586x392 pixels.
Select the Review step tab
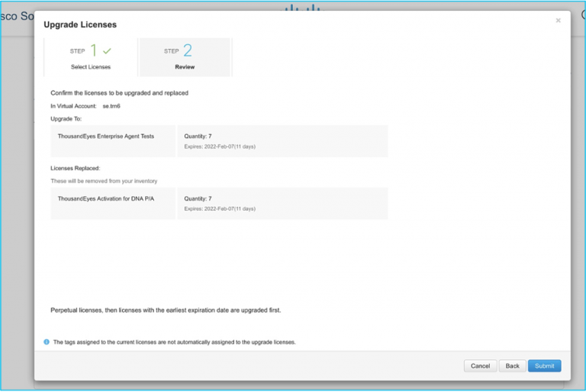[x=185, y=58]
